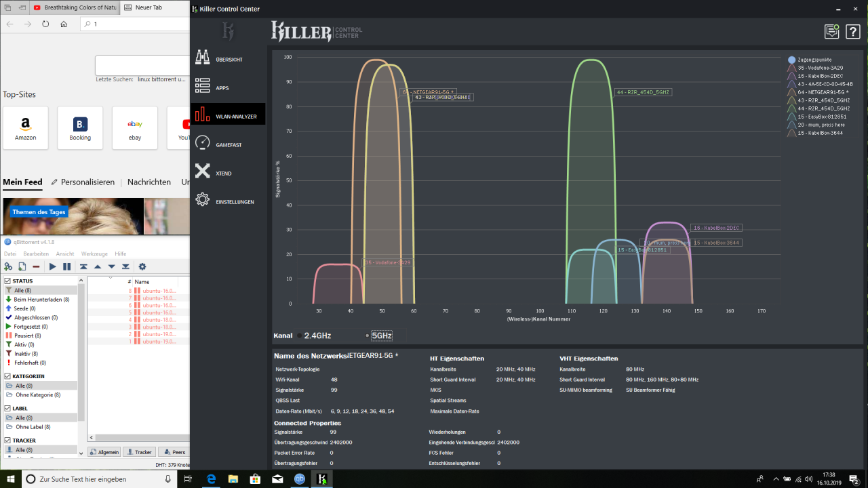
Task: Click the browser address bar field
Action: [134, 24]
